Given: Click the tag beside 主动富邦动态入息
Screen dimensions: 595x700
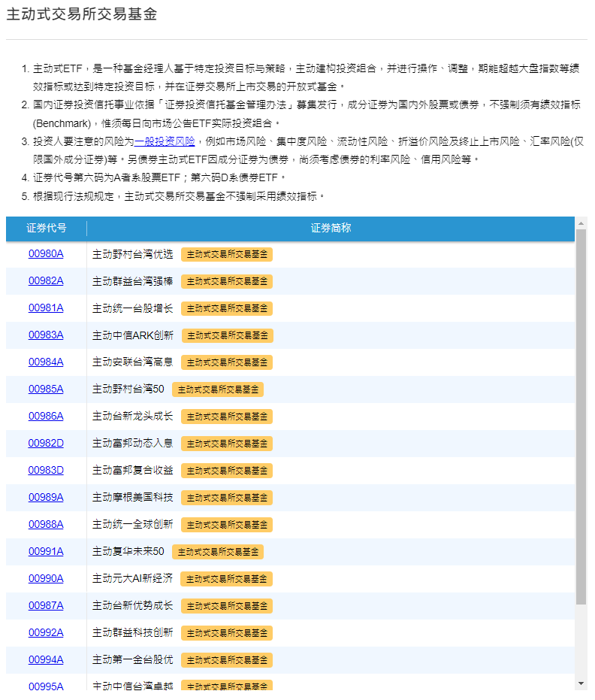Looking at the screenshot, I should coord(227,444).
